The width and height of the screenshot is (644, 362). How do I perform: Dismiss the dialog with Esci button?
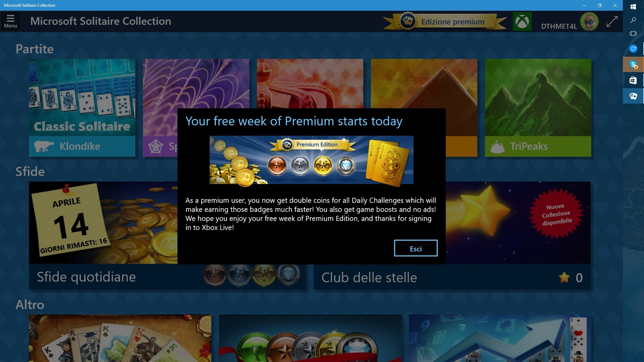click(x=416, y=248)
